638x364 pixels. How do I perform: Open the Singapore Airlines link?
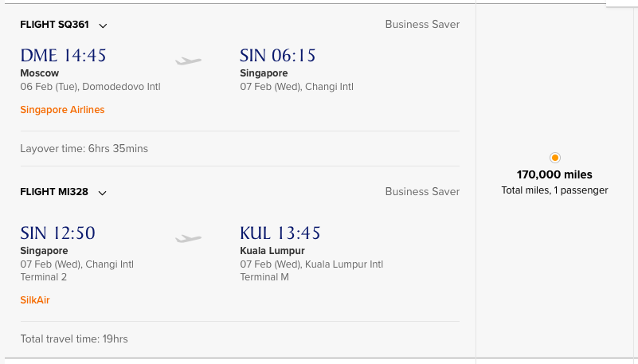point(62,110)
